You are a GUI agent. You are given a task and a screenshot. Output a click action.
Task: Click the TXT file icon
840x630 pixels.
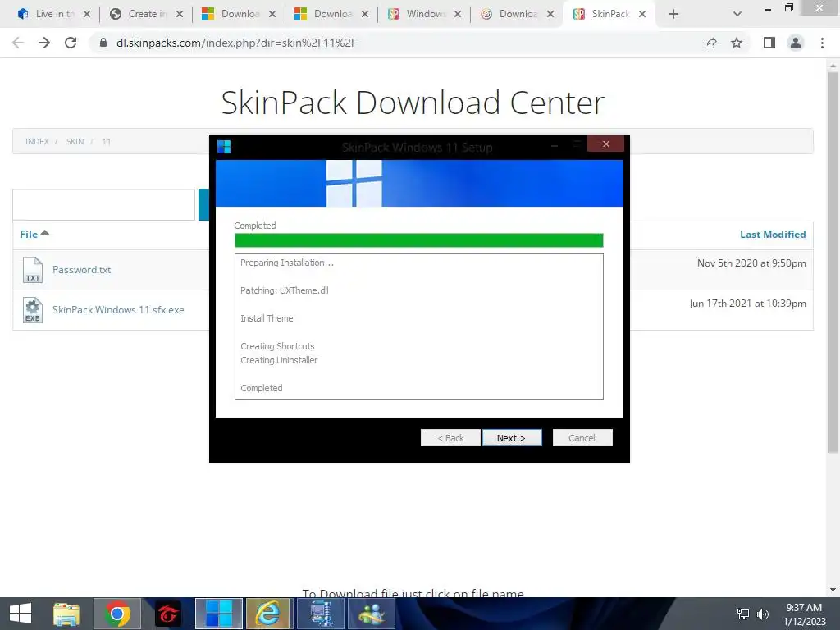point(33,269)
